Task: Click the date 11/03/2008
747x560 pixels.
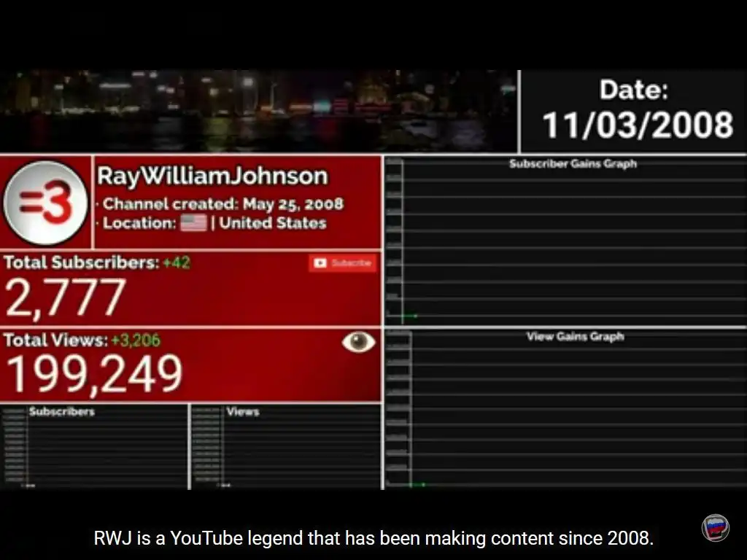Action: (638, 125)
